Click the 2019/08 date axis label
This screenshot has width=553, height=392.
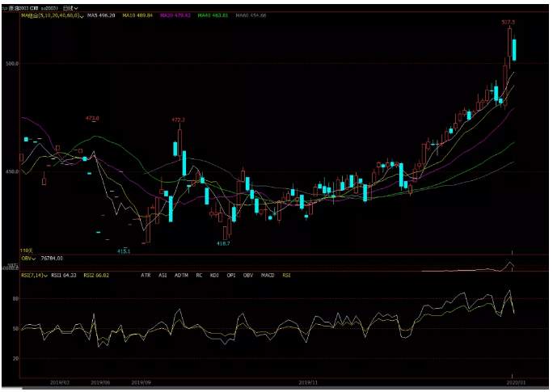click(100, 382)
